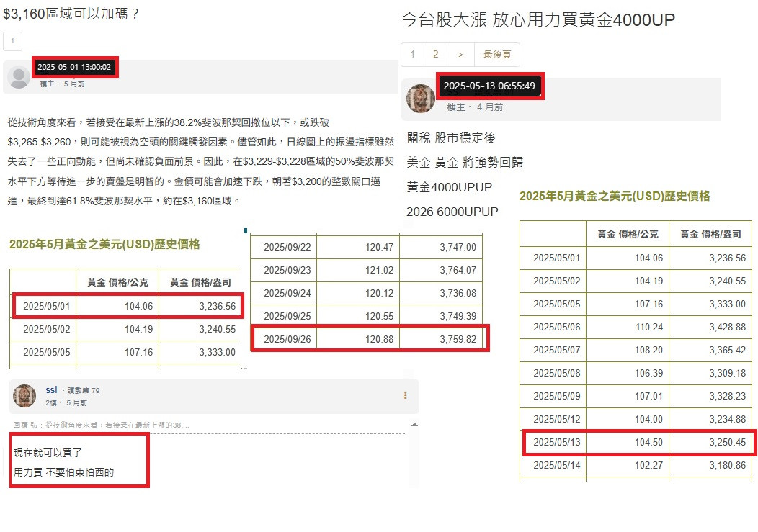This screenshot has height=532, width=758.
Task: Click the next page ">" arrow
Action: pos(460,55)
